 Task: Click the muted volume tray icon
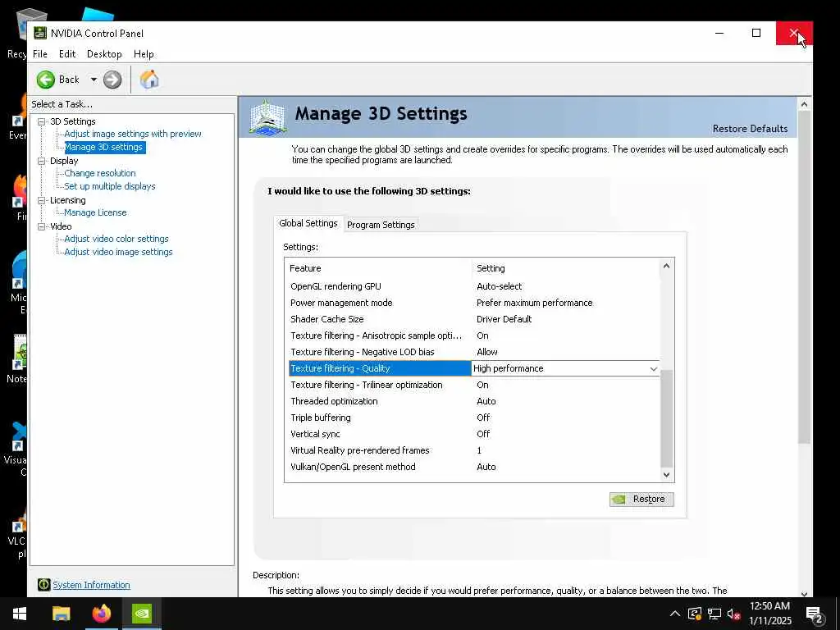tap(734, 614)
